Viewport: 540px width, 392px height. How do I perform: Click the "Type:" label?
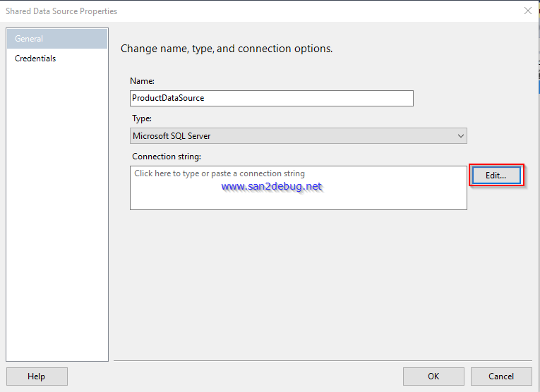click(x=141, y=118)
